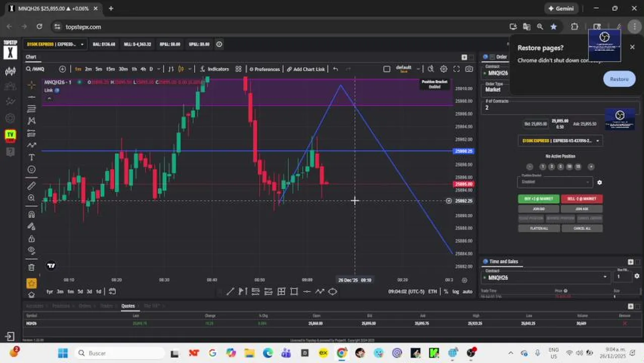Click the Restore button in Chrome popup
This screenshot has width=644, height=363.
(619, 79)
